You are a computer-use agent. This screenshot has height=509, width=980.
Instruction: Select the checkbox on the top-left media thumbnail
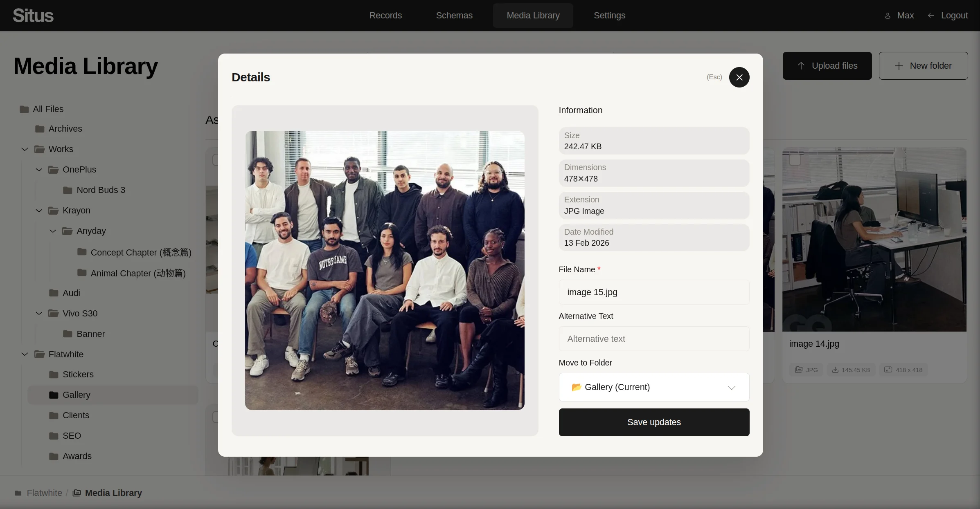click(x=216, y=160)
